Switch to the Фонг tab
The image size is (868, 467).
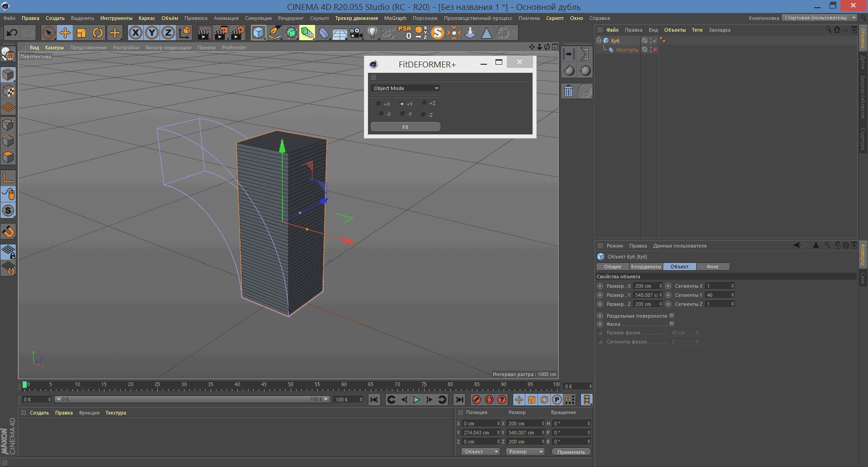tap(712, 267)
